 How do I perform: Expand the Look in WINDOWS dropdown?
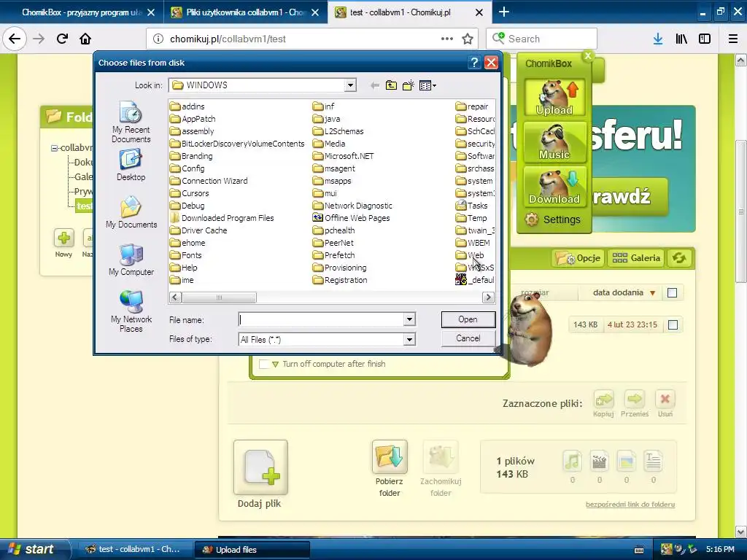[350, 85]
